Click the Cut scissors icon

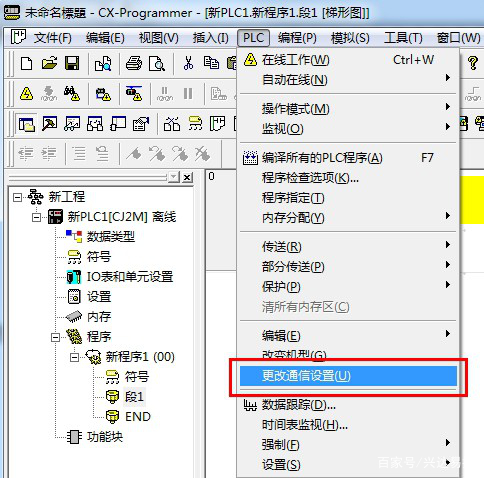coord(188,63)
